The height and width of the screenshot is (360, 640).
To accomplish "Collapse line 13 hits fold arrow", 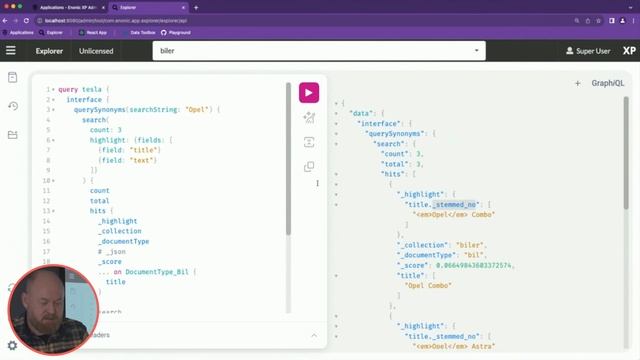I will click(53, 211).
